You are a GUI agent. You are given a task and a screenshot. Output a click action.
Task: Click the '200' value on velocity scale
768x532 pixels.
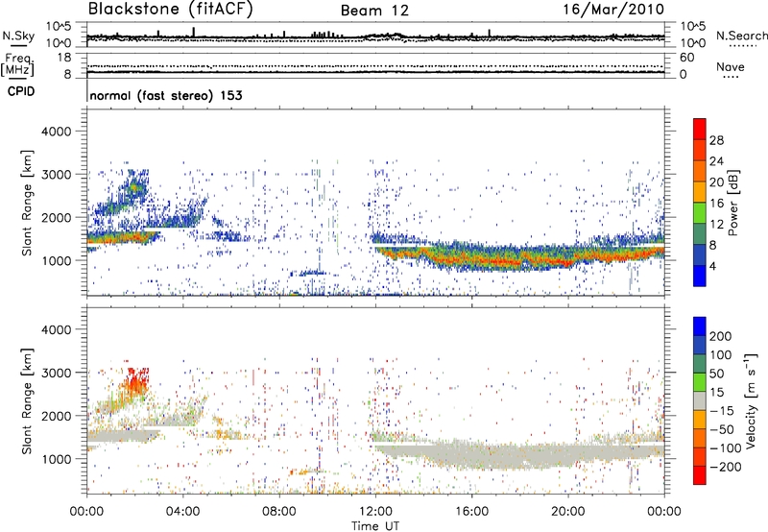pyautogui.click(x=721, y=336)
